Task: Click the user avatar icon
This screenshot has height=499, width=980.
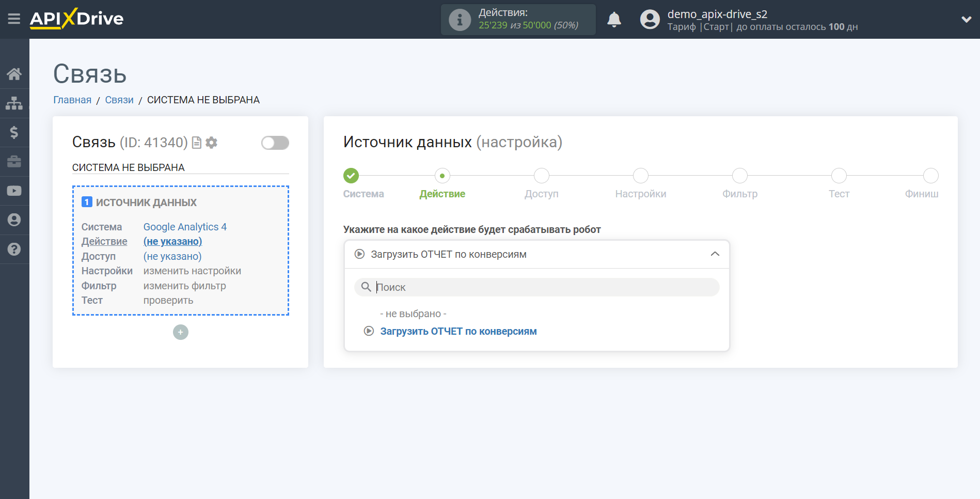Action: 650,20
